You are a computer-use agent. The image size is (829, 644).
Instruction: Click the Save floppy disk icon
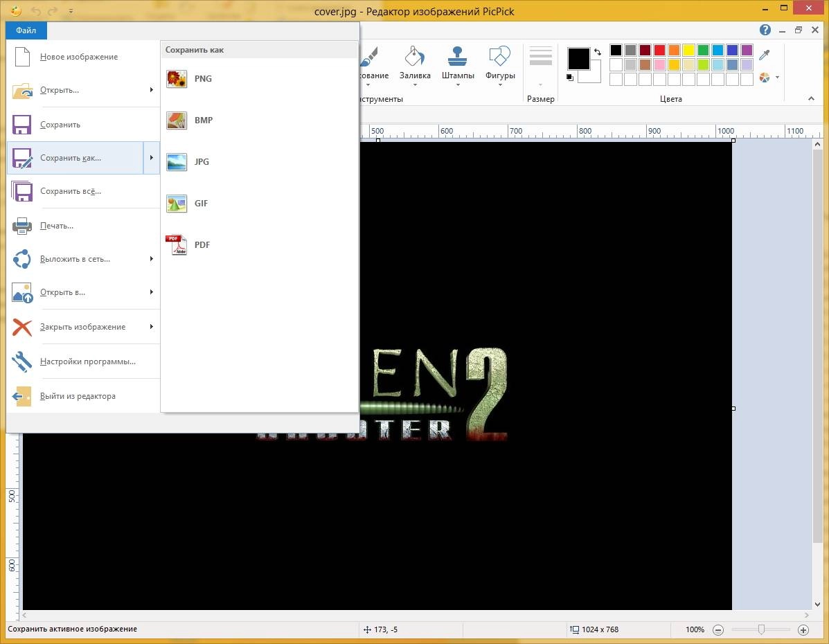coord(21,125)
